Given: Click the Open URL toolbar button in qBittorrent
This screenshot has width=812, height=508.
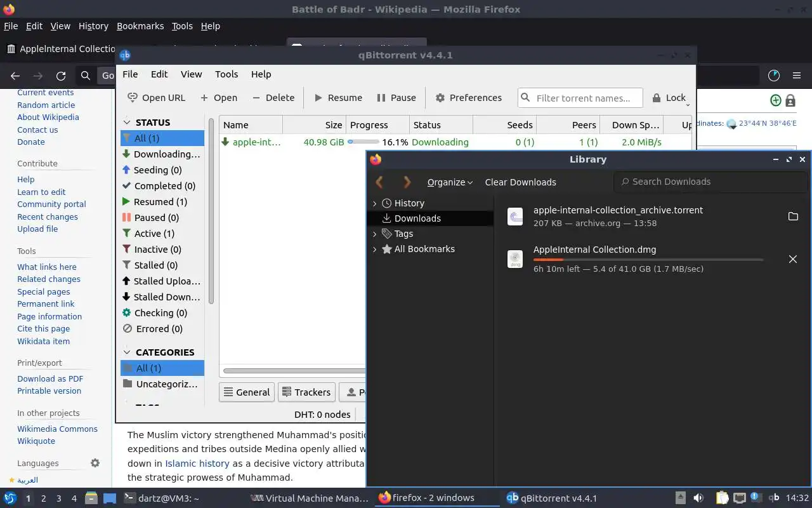Looking at the screenshot, I should click(156, 98).
